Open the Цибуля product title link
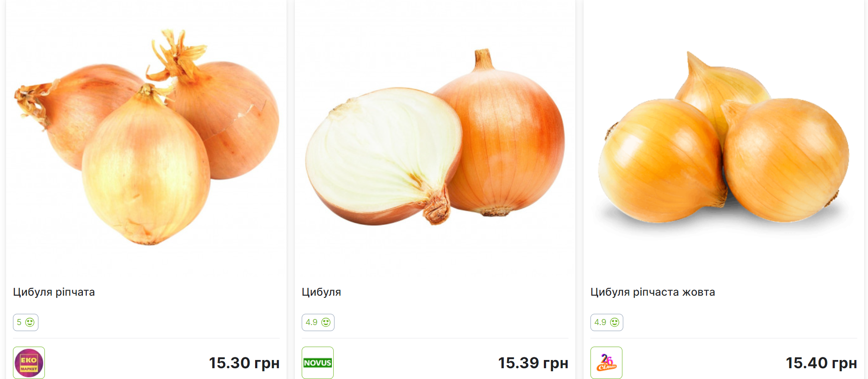Screen dimensions: 868x379 (x=321, y=292)
